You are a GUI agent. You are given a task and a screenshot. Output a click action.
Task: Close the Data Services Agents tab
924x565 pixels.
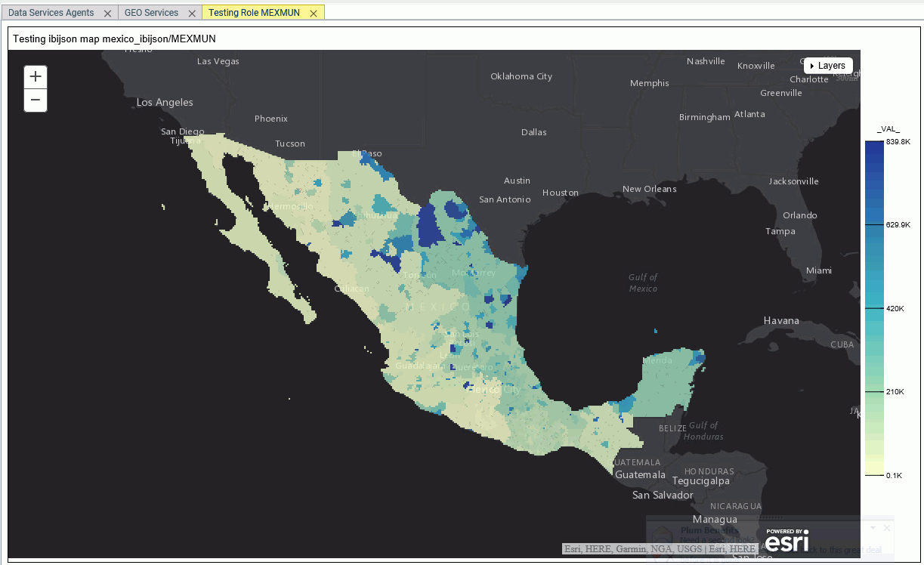(x=107, y=14)
